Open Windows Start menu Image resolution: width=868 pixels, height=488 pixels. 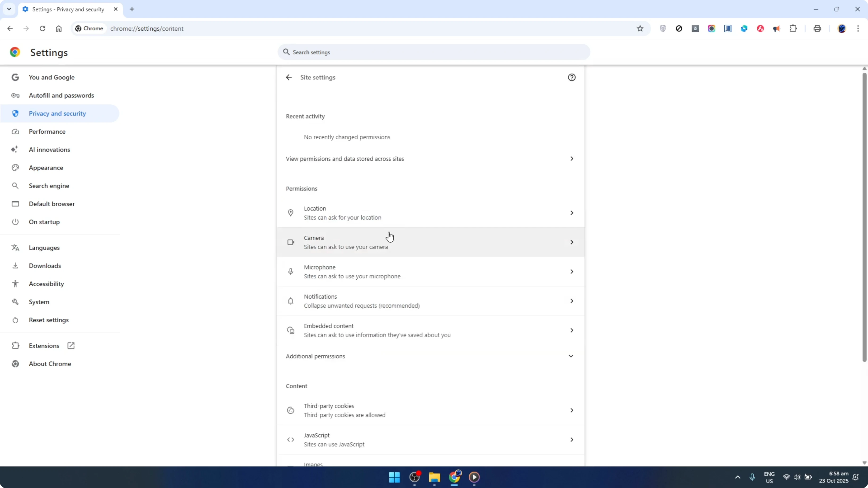[394, 477]
